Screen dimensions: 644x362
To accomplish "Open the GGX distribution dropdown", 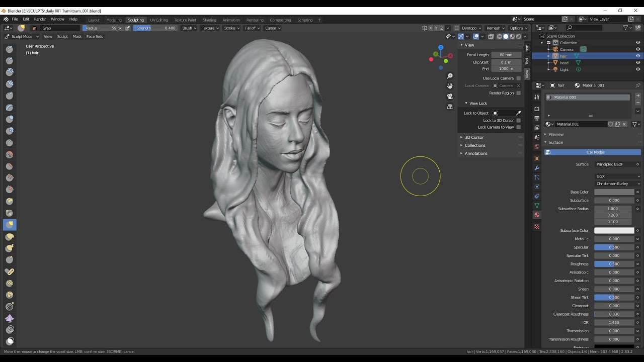I will tap(618, 176).
